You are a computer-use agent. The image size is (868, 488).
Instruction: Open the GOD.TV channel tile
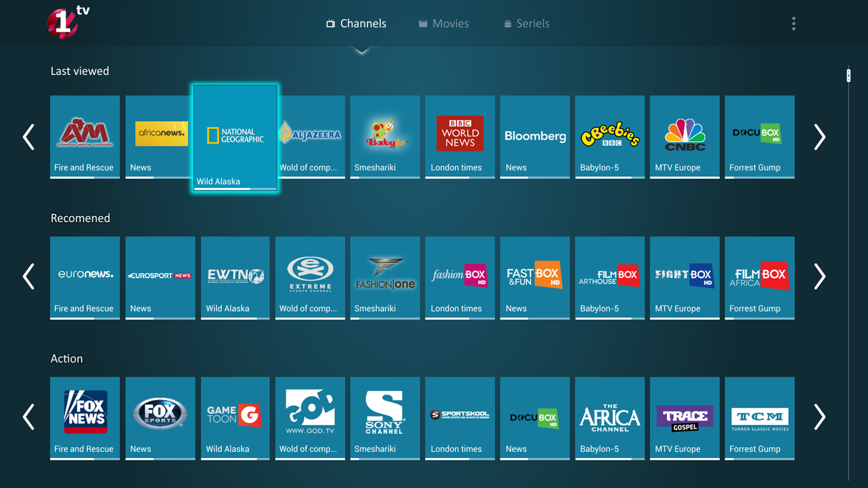(310, 418)
